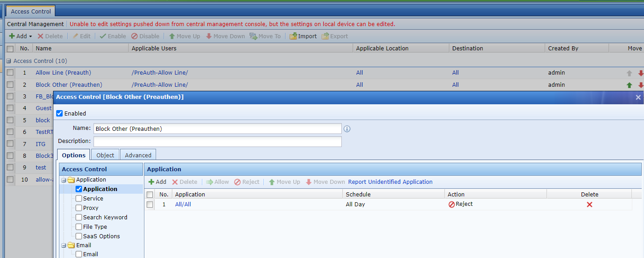Click into the Name input field
Viewport: 644px width, 258px height.
[218, 129]
